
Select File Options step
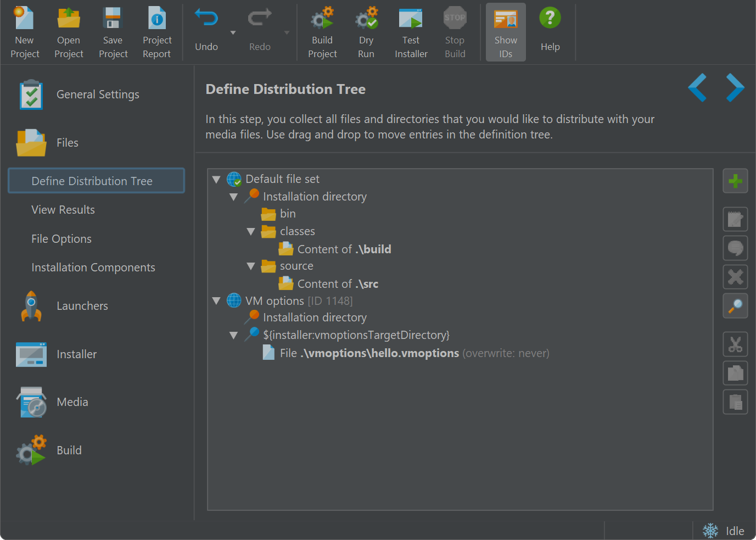tap(61, 239)
